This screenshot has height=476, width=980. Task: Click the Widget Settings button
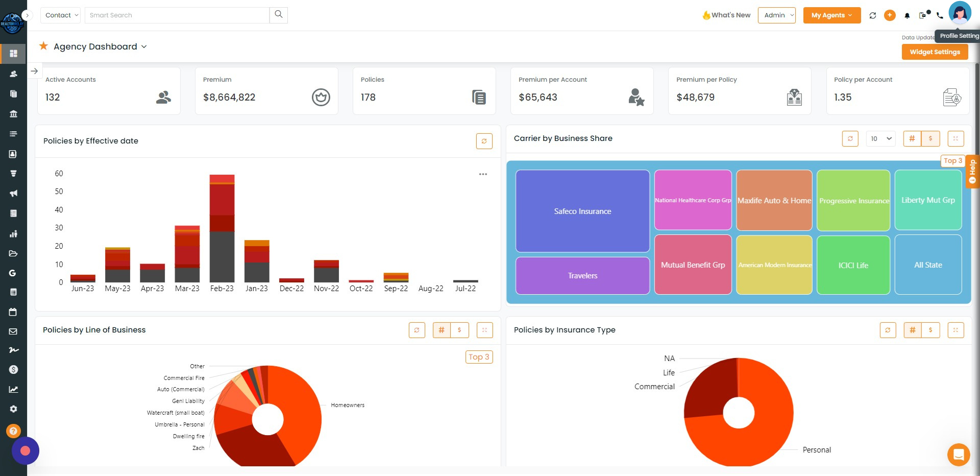tap(935, 52)
